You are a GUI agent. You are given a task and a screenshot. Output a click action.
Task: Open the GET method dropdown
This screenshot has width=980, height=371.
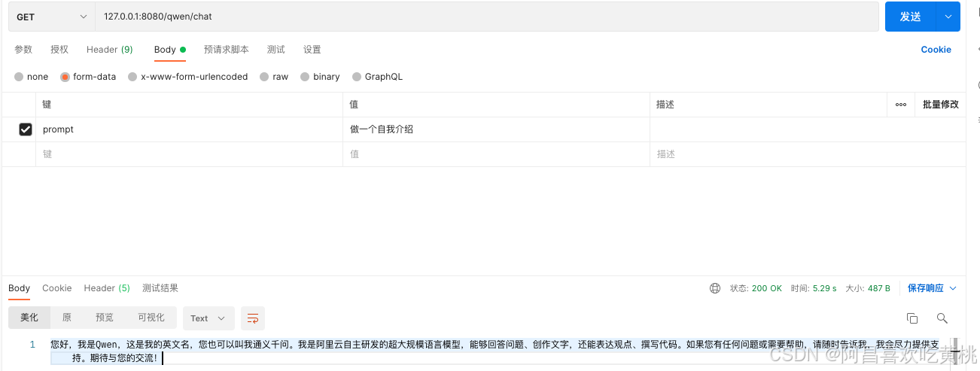(x=51, y=17)
